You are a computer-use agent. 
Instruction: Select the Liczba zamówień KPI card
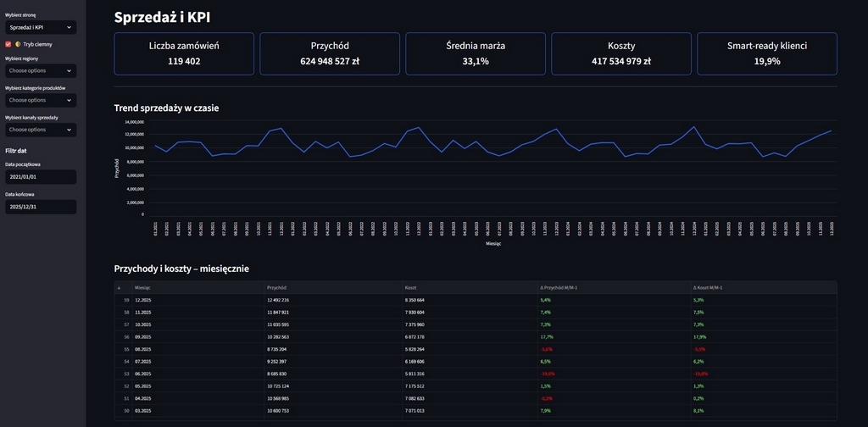point(184,53)
